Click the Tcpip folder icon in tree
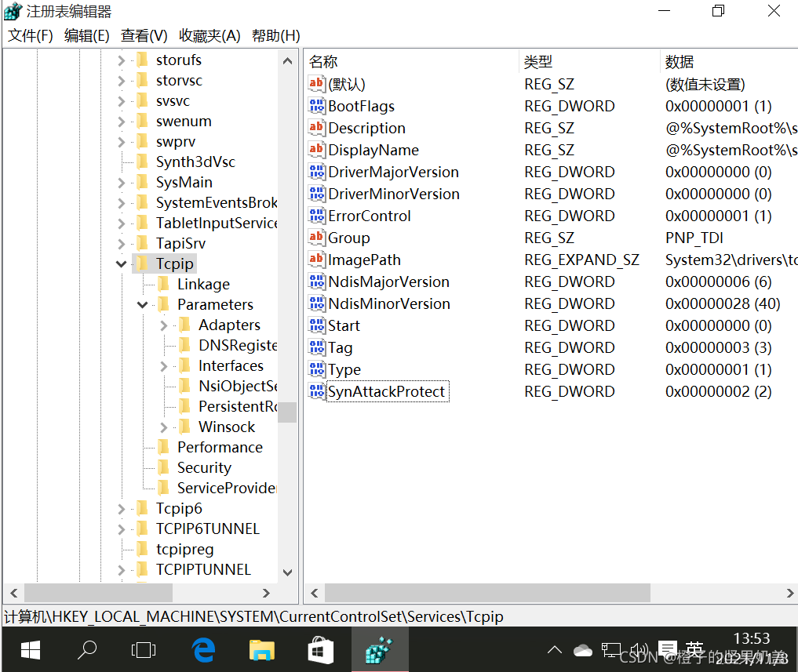Image resolution: width=798 pixels, height=672 pixels. pyautogui.click(x=142, y=263)
